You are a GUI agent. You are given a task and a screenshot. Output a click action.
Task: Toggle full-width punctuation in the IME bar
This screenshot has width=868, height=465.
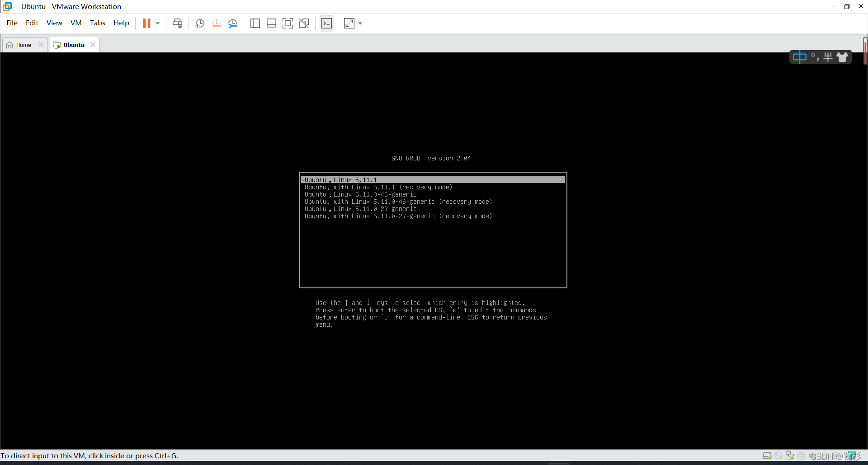tap(815, 56)
